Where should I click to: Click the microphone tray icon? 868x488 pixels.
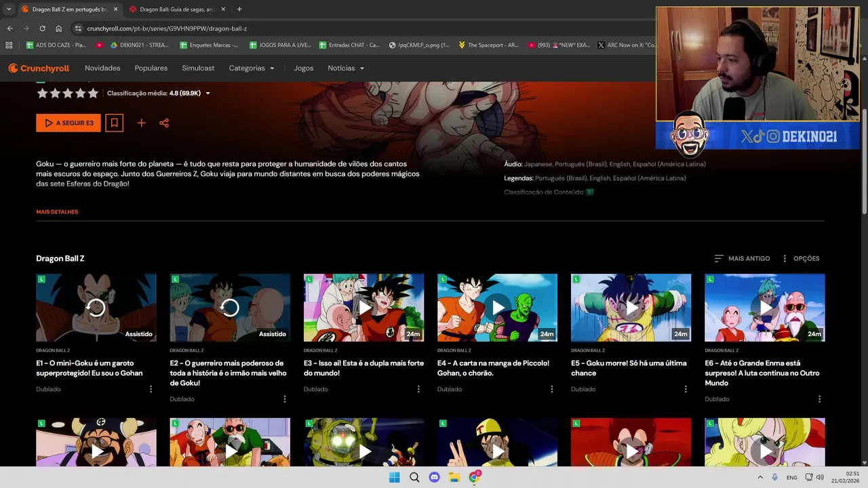pyautogui.click(x=774, y=477)
